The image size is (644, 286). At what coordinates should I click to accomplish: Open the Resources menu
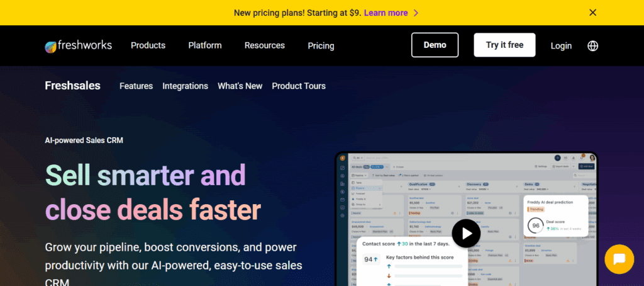coord(265,45)
